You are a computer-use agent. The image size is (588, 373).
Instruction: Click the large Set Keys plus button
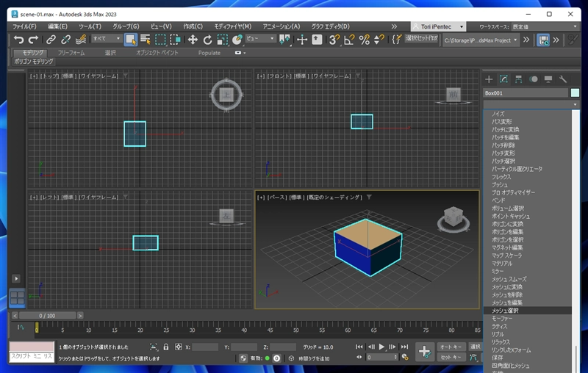click(x=425, y=352)
